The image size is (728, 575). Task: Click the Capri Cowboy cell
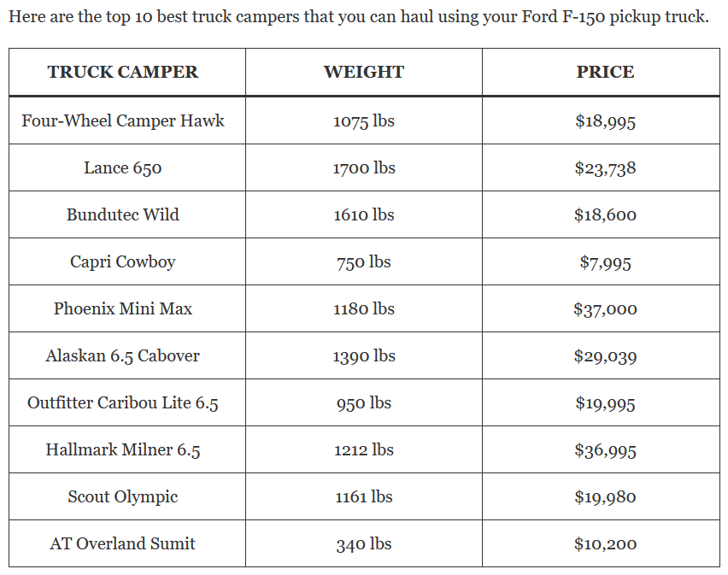[x=123, y=262]
